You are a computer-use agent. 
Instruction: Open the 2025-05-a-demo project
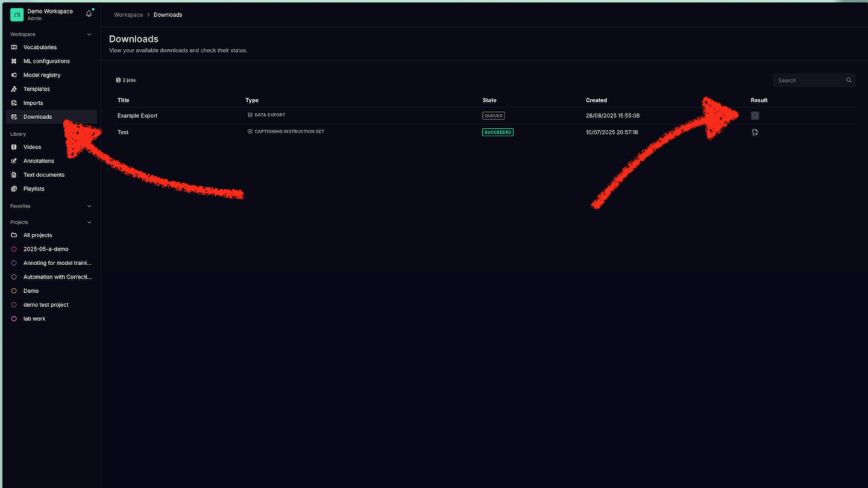(x=46, y=249)
